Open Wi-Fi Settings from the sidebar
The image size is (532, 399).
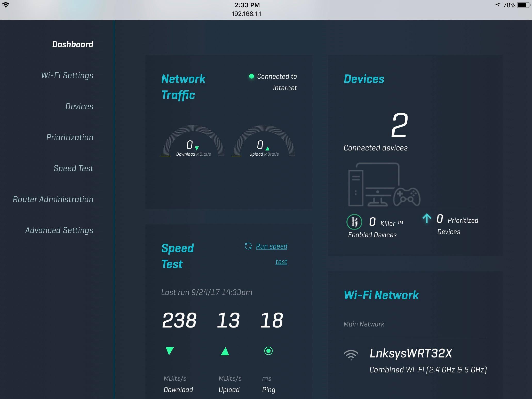[x=67, y=75]
